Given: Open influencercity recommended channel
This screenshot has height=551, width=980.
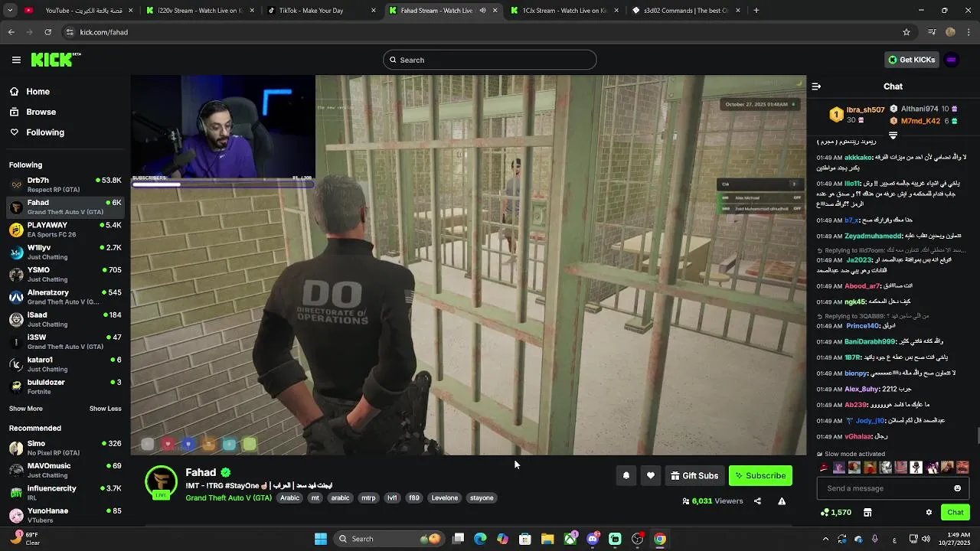Looking at the screenshot, I should (x=65, y=493).
